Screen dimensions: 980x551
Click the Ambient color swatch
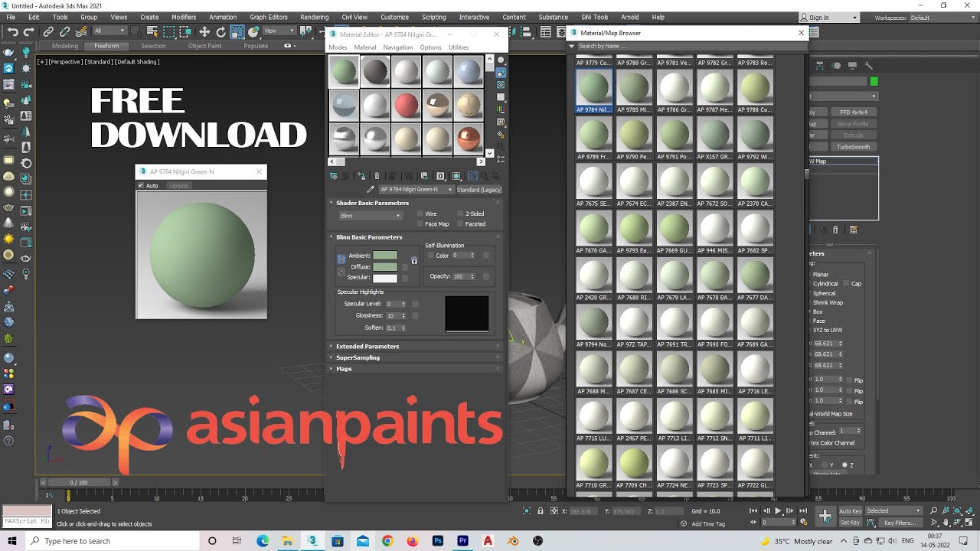tap(385, 256)
